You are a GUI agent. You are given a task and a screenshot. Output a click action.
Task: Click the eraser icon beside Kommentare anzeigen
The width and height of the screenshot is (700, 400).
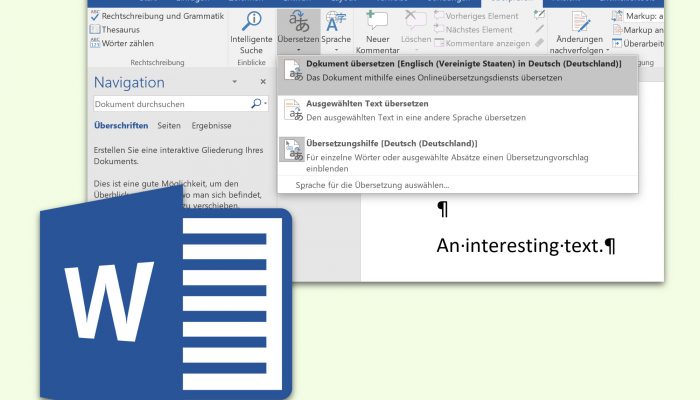pos(539,43)
